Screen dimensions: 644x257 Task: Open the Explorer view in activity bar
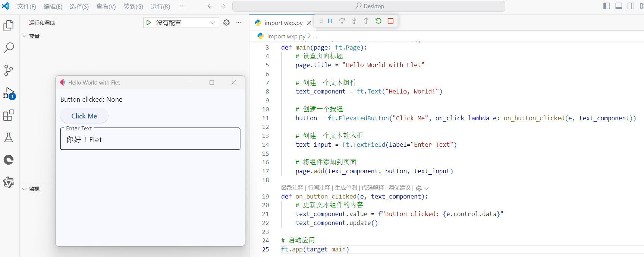tap(9, 26)
